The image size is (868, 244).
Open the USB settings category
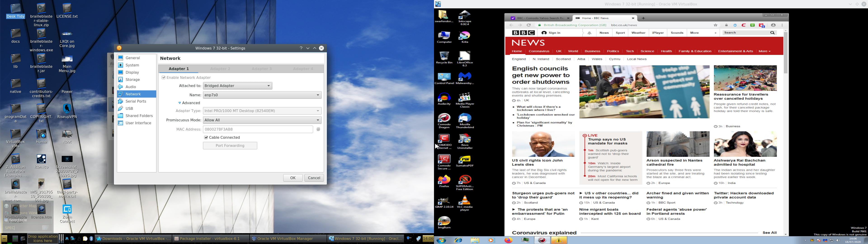[x=129, y=108]
